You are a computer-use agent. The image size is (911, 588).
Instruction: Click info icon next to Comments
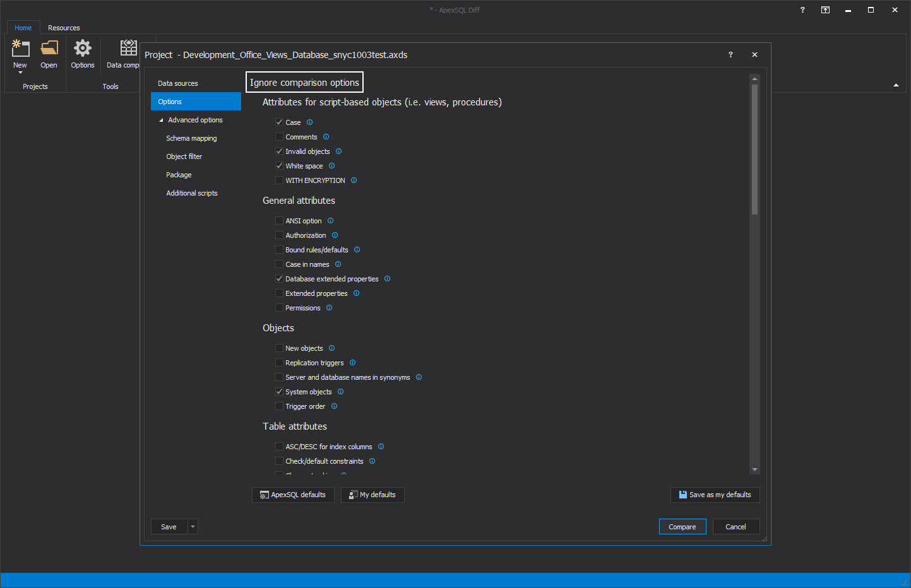click(326, 137)
